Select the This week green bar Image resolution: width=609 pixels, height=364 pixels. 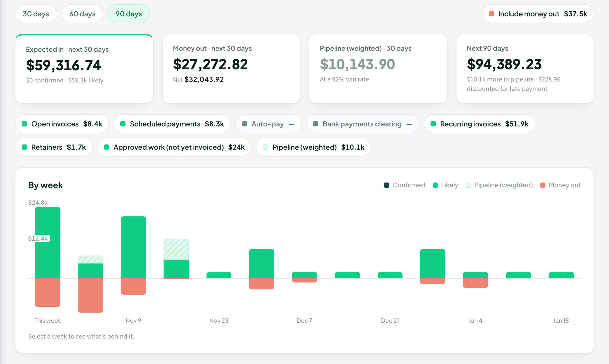click(x=48, y=243)
